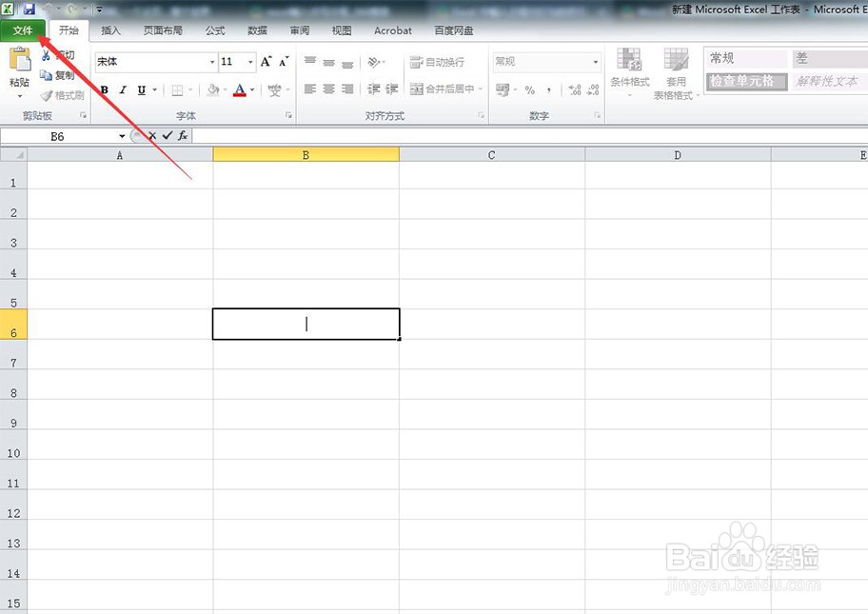Save with the quick access save icon
Image resolution: width=868 pixels, height=614 pixels.
point(29,10)
